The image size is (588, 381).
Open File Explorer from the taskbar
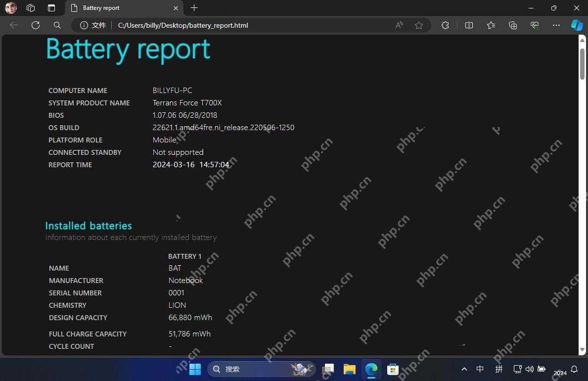click(x=350, y=369)
